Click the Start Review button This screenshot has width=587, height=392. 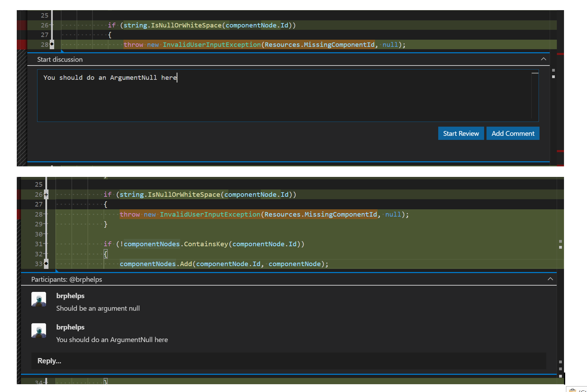pos(461,133)
